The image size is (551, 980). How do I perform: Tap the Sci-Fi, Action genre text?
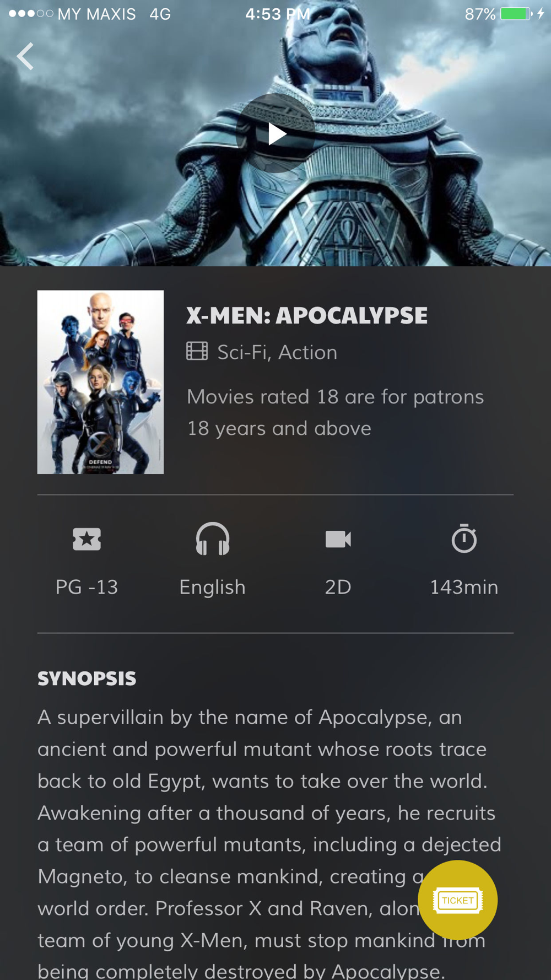tap(277, 352)
